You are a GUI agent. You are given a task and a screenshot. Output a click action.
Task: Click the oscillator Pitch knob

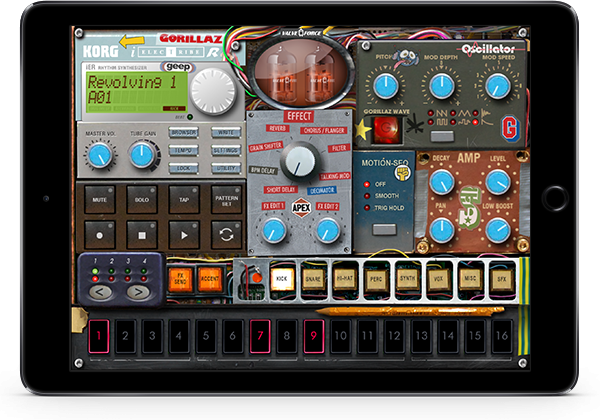[386, 86]
